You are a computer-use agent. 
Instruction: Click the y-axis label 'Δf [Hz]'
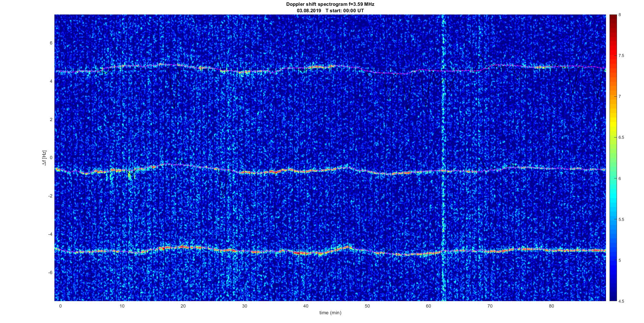(x=44, y=158)
